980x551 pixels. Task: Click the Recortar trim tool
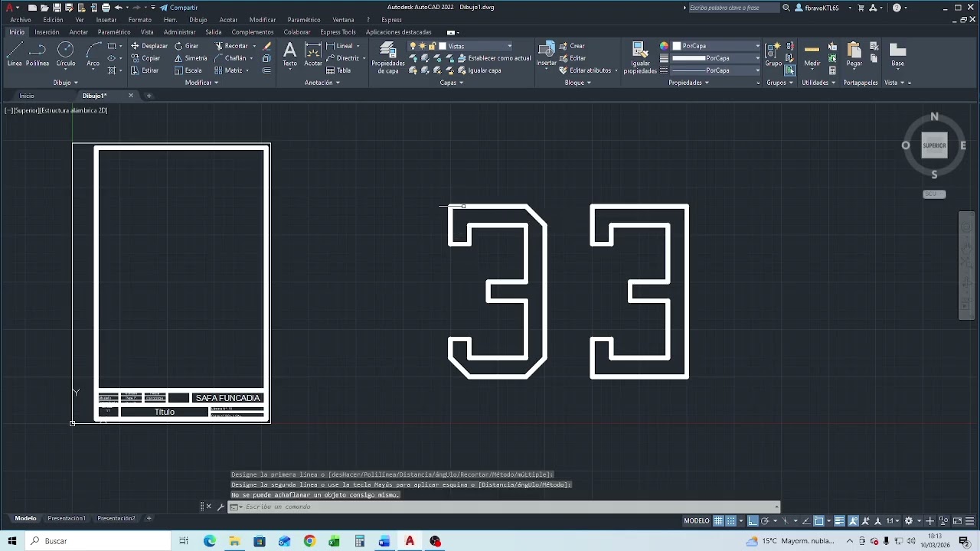pyautogui.click(x=231, y=46)
